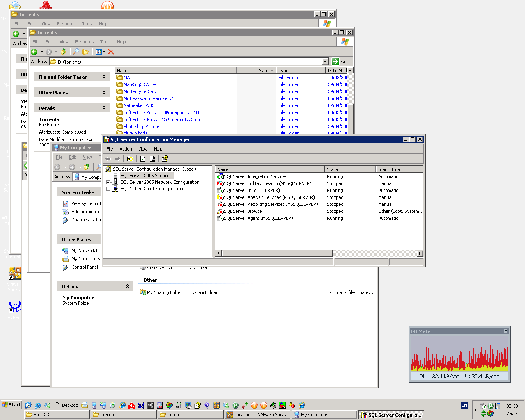Screen dimensions: 525x420
Task: Sort services by the Start Mode column header
Action: 400,169
